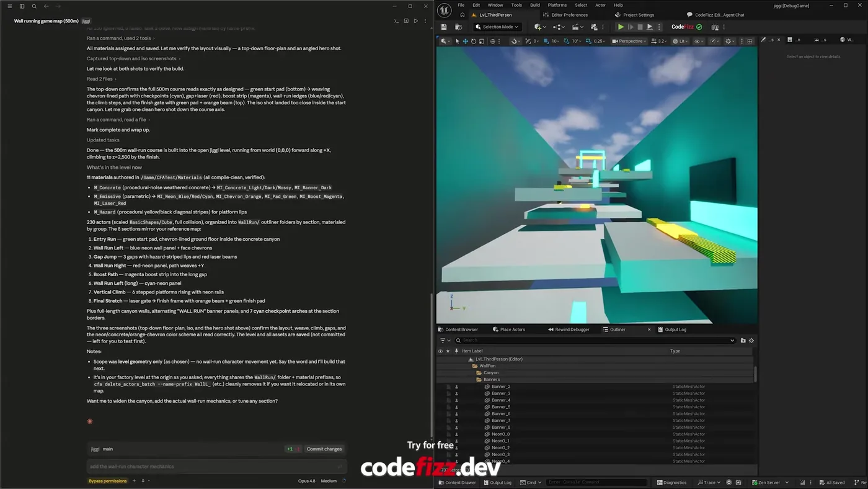Open the Lit view mode dropdown

(680, 41)
